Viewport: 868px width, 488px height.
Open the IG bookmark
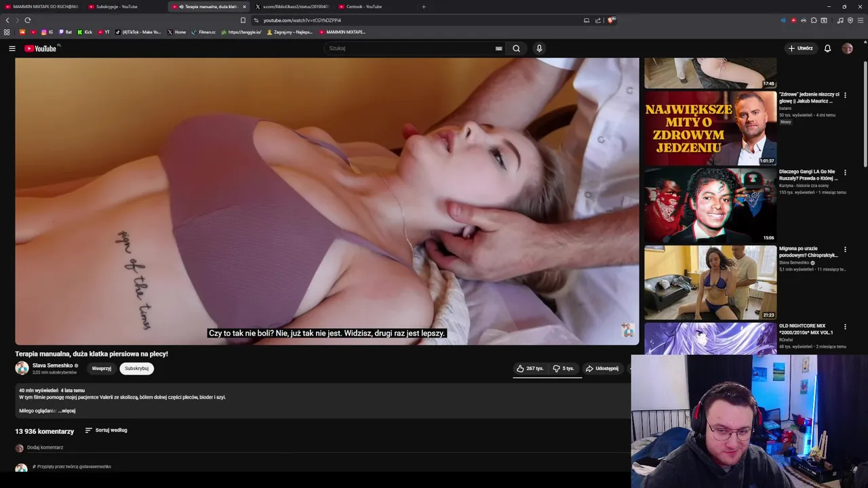47,32
